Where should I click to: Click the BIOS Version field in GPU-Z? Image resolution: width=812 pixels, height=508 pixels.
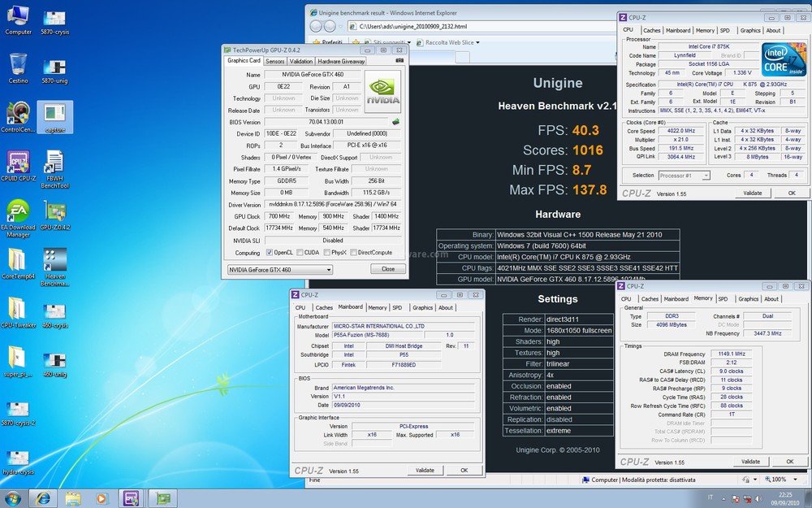[x=326, y=122]
